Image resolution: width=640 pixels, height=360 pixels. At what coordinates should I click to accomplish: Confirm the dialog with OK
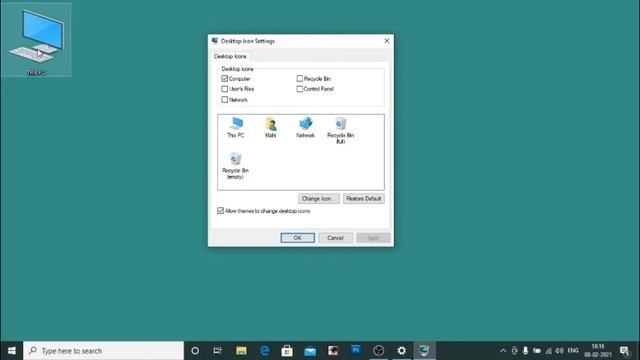click(298, 238)
